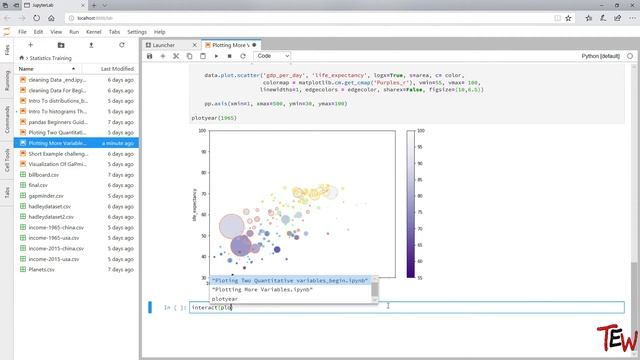This screenshot has width=640, height=360.
Task: Open the View menu
Action: (56, 32)
